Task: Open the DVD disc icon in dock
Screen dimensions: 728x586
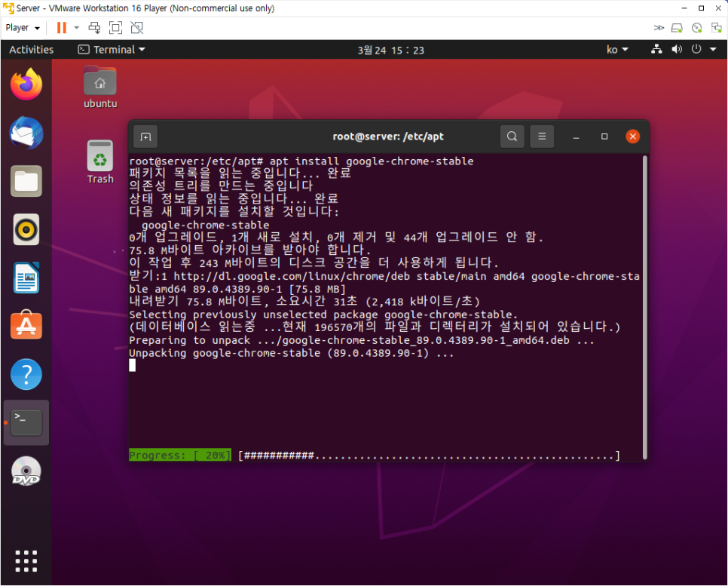Action: (x=26, y=471)
